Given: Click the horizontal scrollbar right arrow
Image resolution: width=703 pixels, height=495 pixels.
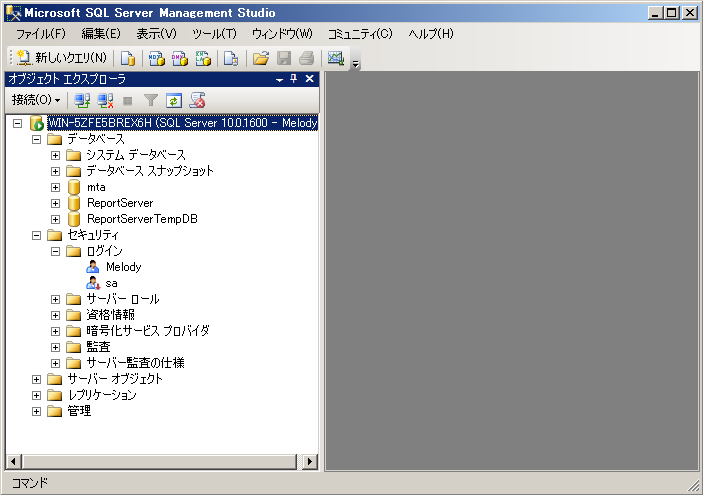Looking at the screenshot, I should coord(310,461).
